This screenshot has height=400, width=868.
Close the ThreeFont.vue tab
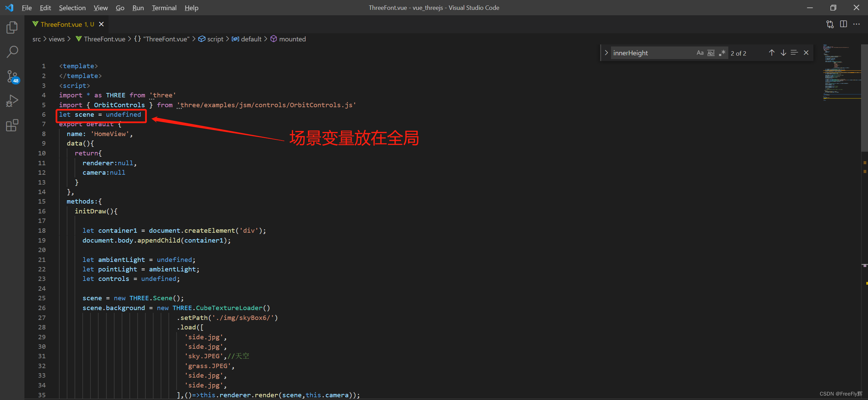[x=101, y=24]
